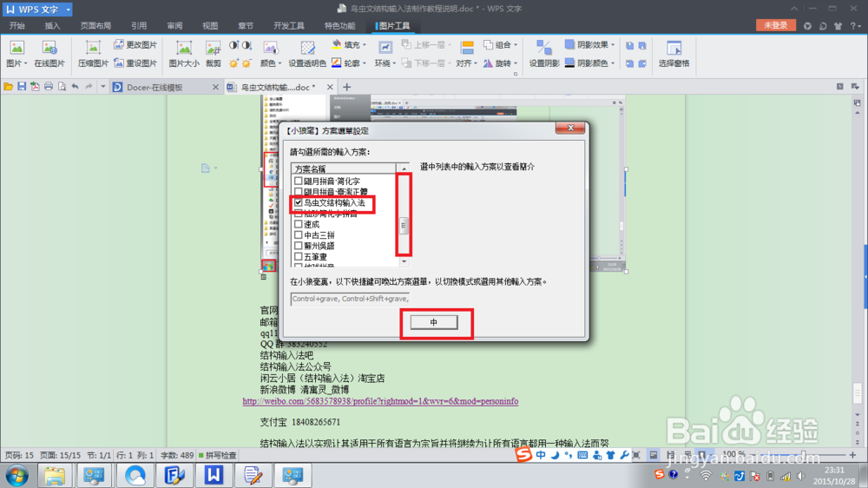Check the 朙月拼音·臺灣正體 checkbox
The width and height of the screenshot is (868, 488).
click(x=299, y=192)
